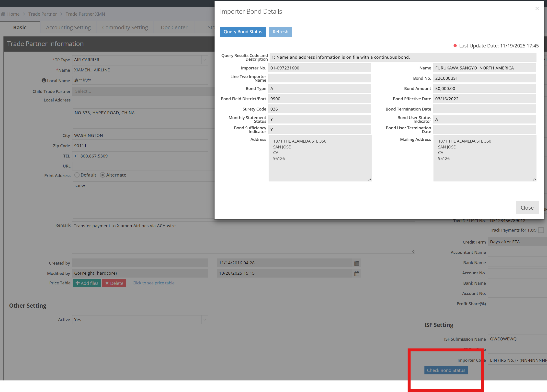This screenshot has width=547, height=392.
Task: Switch to Accounting Setting tab
Action: 68,28
